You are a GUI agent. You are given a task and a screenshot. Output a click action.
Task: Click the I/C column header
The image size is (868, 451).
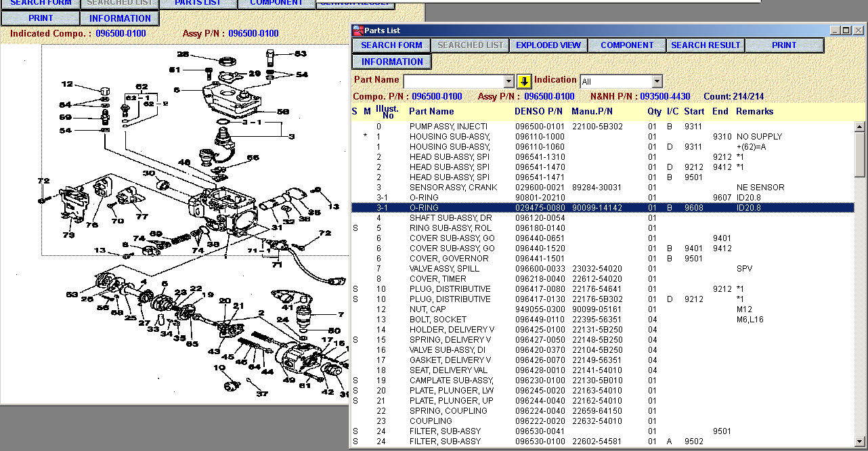point(672,112)
